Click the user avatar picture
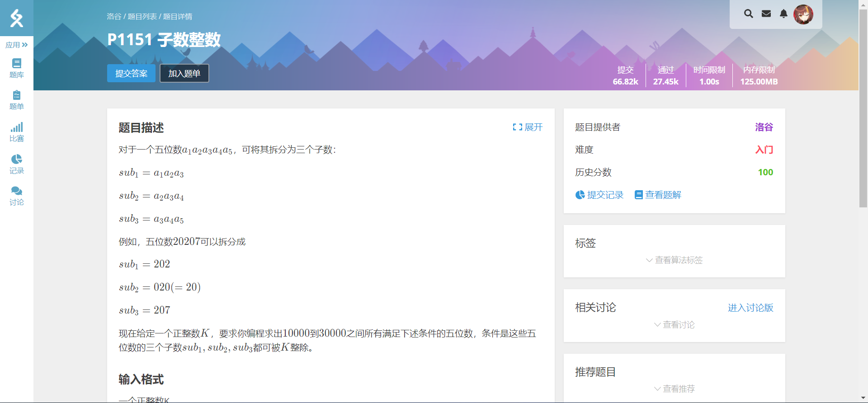 pyautogui.click(x=803, y=14)
